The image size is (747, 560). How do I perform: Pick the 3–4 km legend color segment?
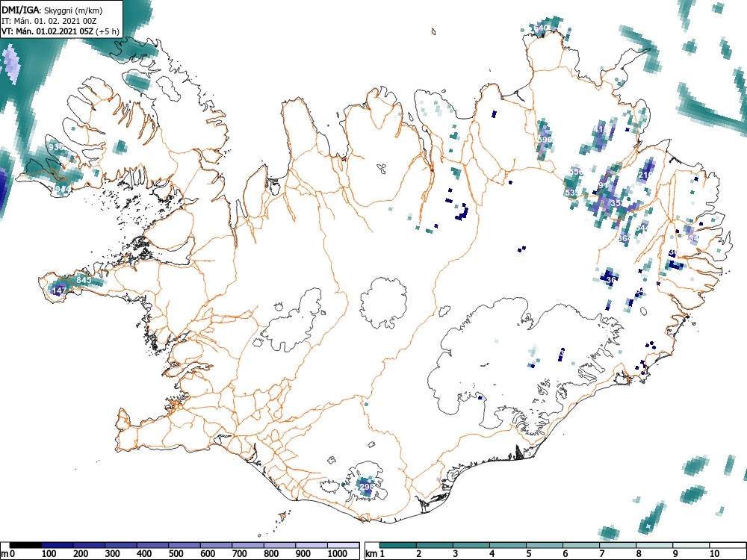[x=471, y=545]
